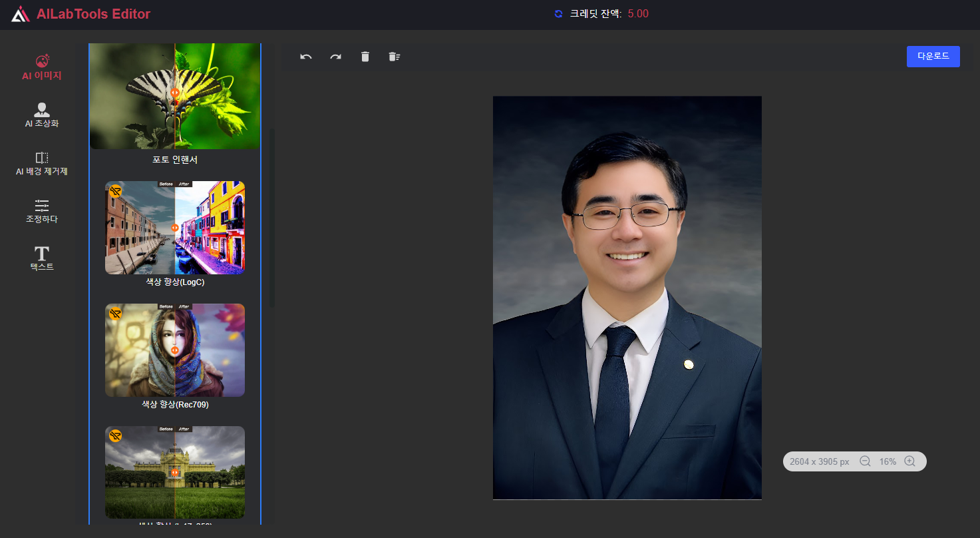Zoom in the canvas view

coord(910,461)
